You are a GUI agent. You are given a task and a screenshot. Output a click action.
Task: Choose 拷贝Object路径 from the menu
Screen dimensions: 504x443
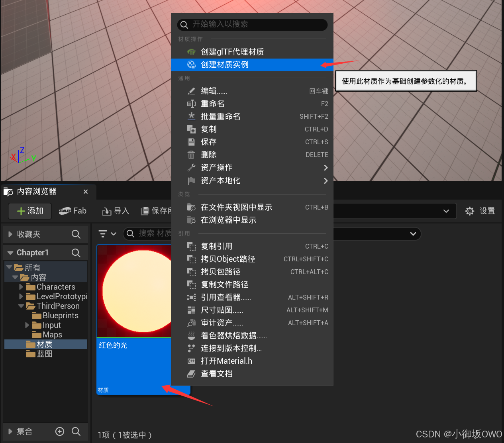pos(252,259)
